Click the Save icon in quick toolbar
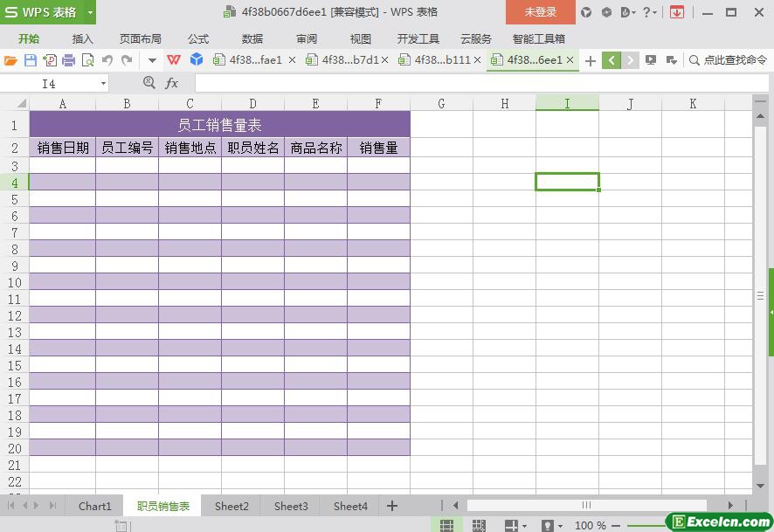The image size is (774, 532). [x=31, y=60]
